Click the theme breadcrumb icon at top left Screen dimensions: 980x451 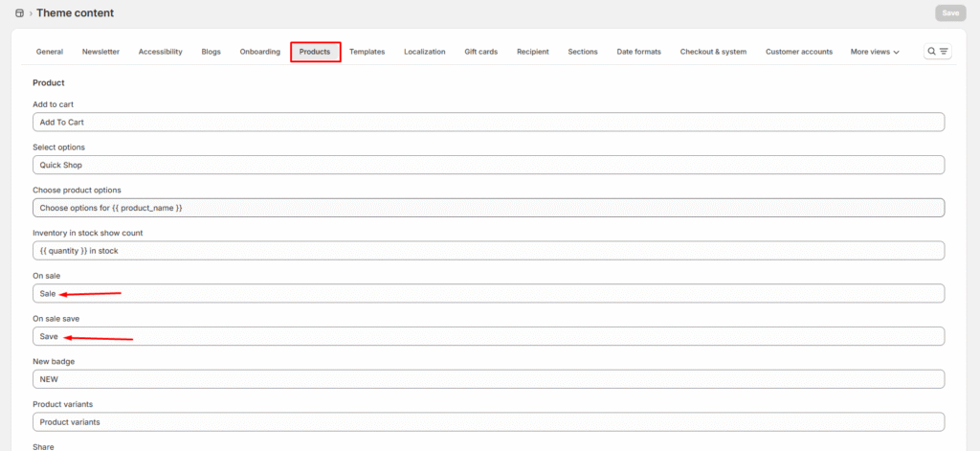point(19,13)
